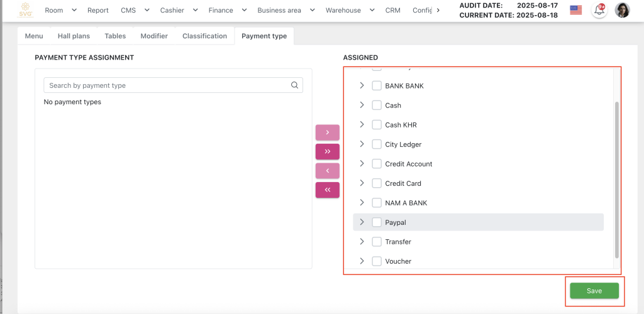Click the search magnifier icon

pyautogui.click(x=294, y=85)
